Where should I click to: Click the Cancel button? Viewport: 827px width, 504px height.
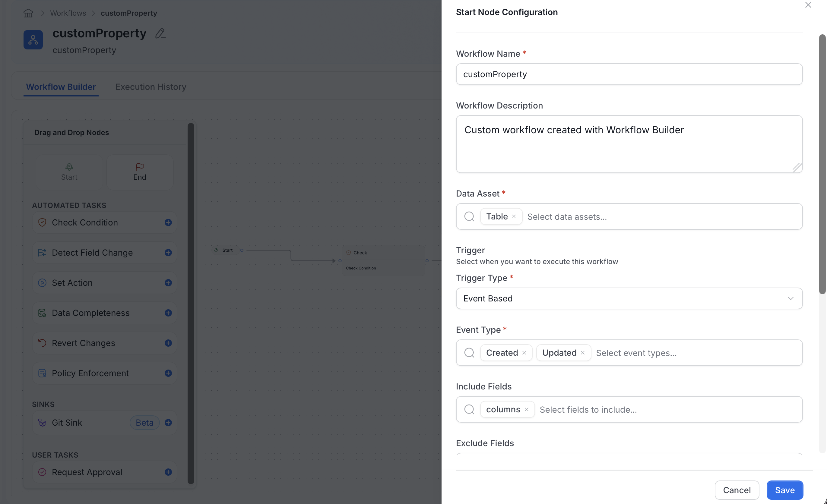[x=737, y=490]
